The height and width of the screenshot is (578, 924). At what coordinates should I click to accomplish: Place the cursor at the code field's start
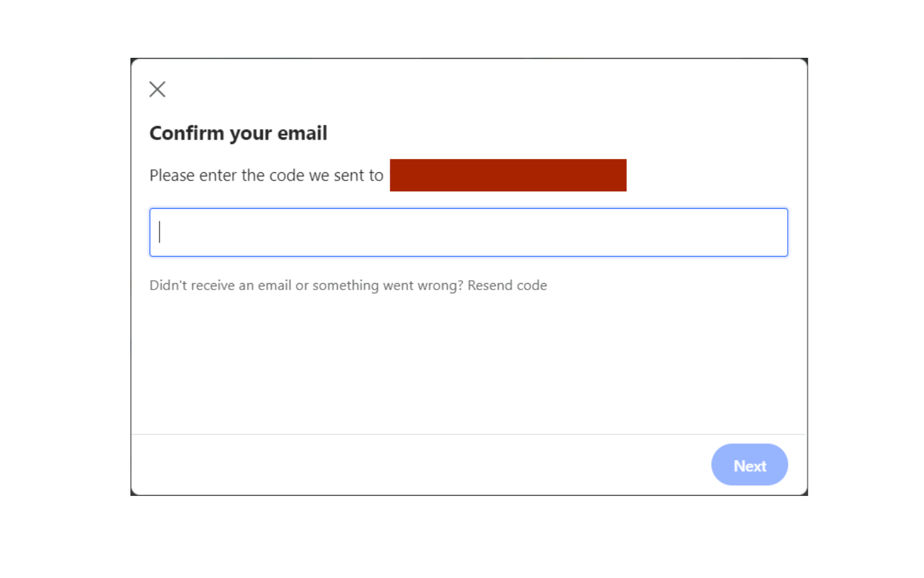click(x=161, y=232)
